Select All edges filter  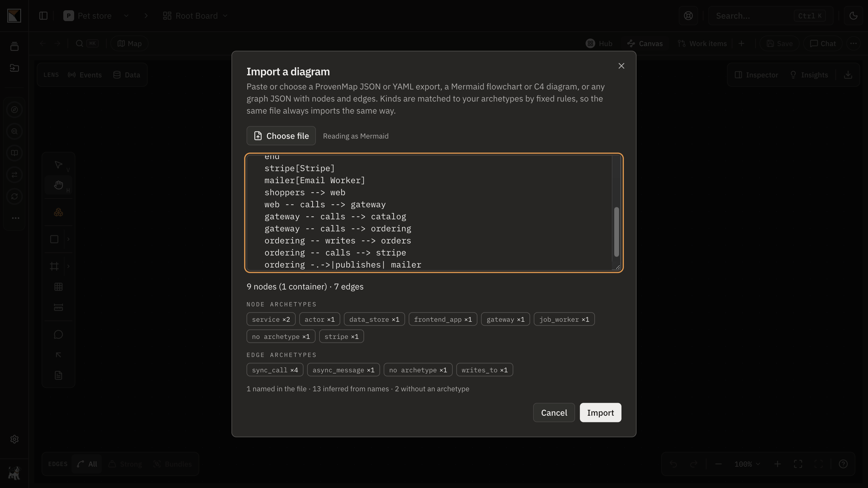[x=87, y=464]
